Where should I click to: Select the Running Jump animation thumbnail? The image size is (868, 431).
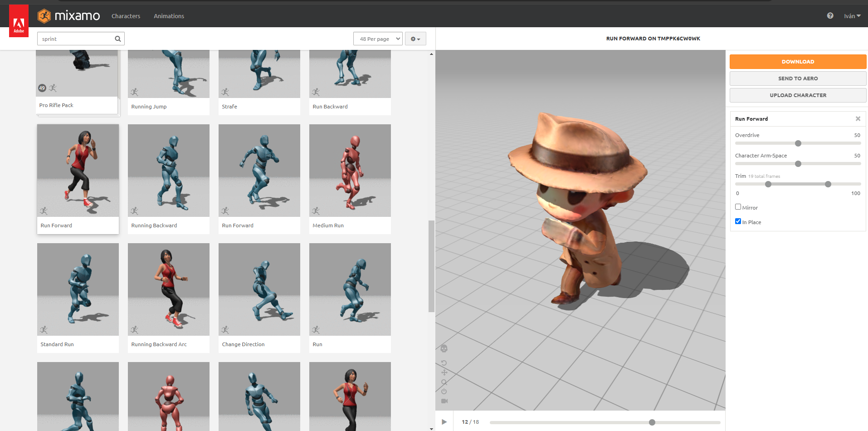coord(169,74)
